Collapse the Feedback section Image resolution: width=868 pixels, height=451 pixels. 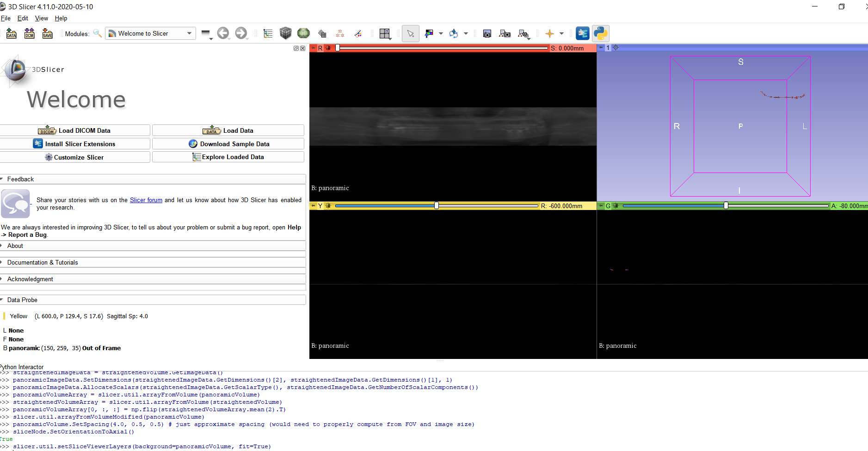(x=153, y=179)
